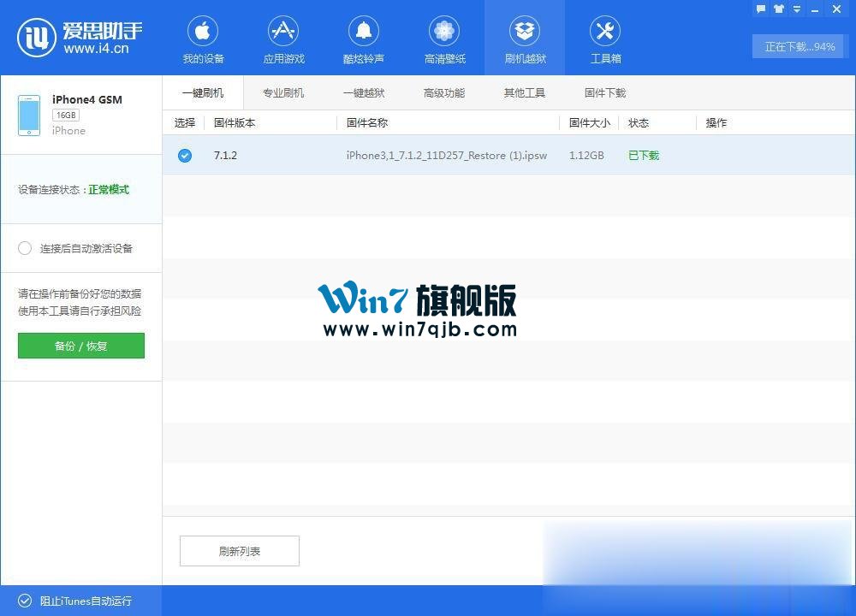Switch to the 专业刷机 tab

tap(283, 92)
